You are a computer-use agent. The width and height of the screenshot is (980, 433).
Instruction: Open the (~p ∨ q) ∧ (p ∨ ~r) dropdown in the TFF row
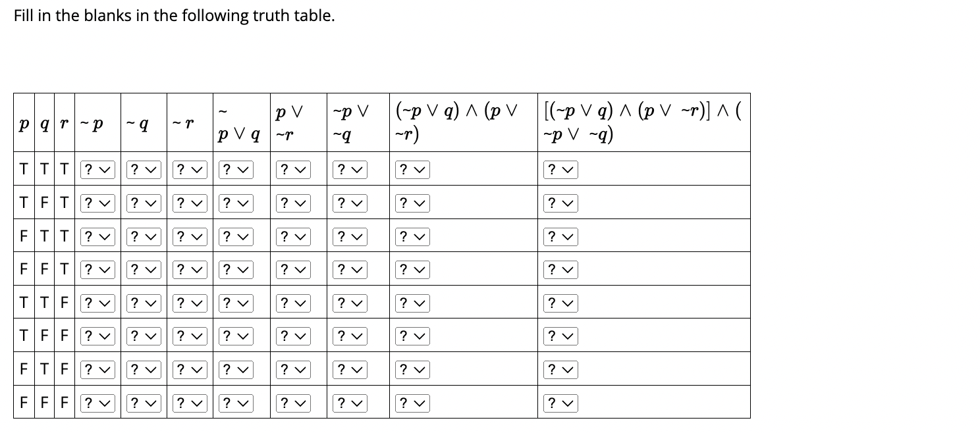(x=411, y=336)
